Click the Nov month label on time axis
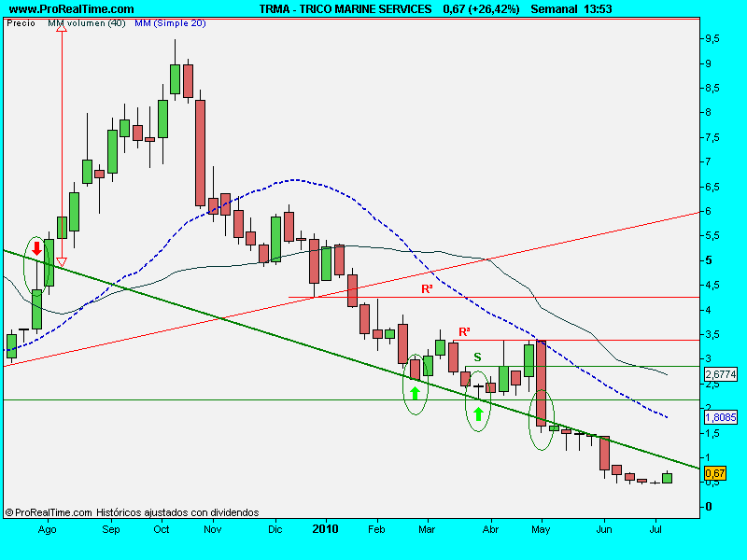This screenshot has height=560, width=747. 213,529
